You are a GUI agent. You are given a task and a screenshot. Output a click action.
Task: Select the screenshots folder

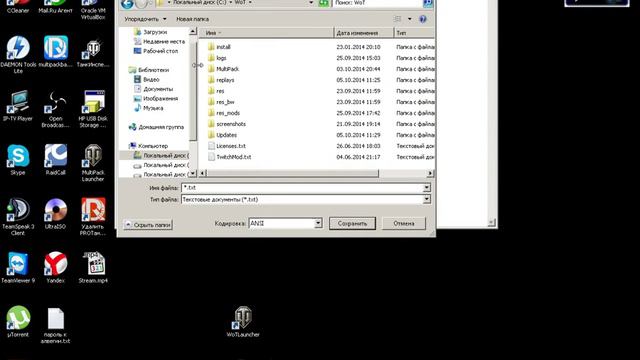(x=231, y=124)
